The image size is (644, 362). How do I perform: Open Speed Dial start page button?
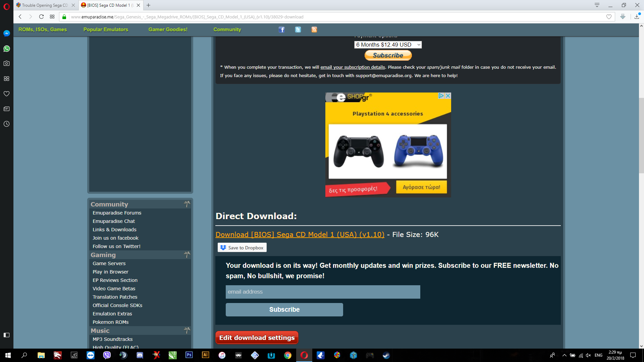(52, 17)
